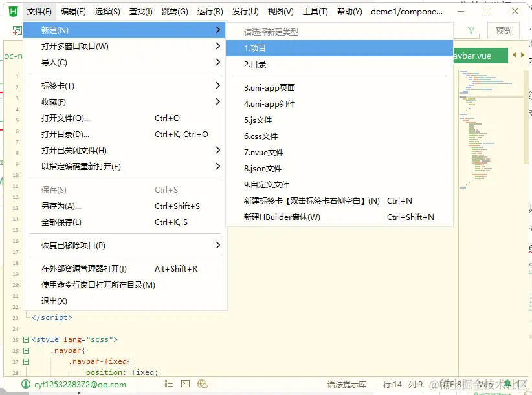532x395 pixels.
Task: Click 打开文件(O)... menu entry
Action: tap(124, 118)
